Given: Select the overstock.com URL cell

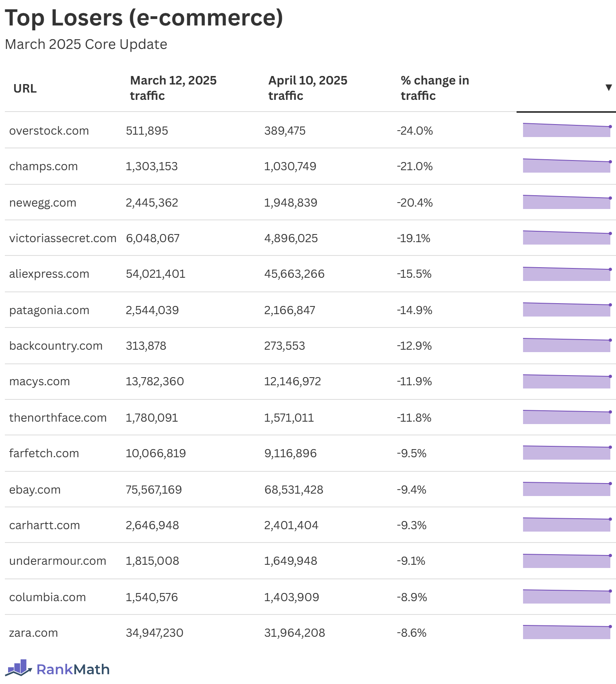Looking at the screenshot, I should [49, 131].
